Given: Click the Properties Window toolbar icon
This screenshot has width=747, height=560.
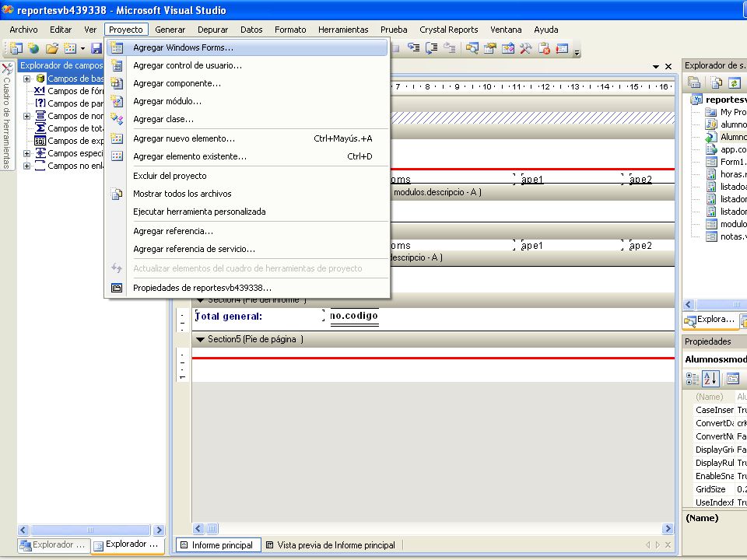Looking at the screenshot, I should pos(489,47).
